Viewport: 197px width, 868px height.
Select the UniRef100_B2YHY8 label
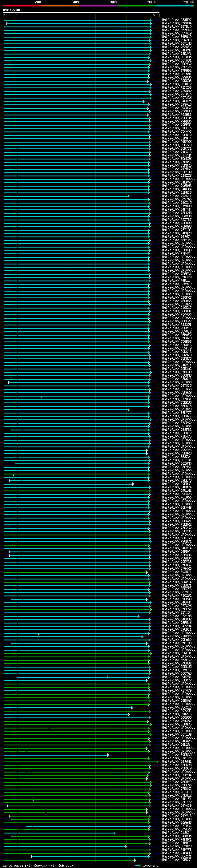pyautogui.click(x=177, y=847)
